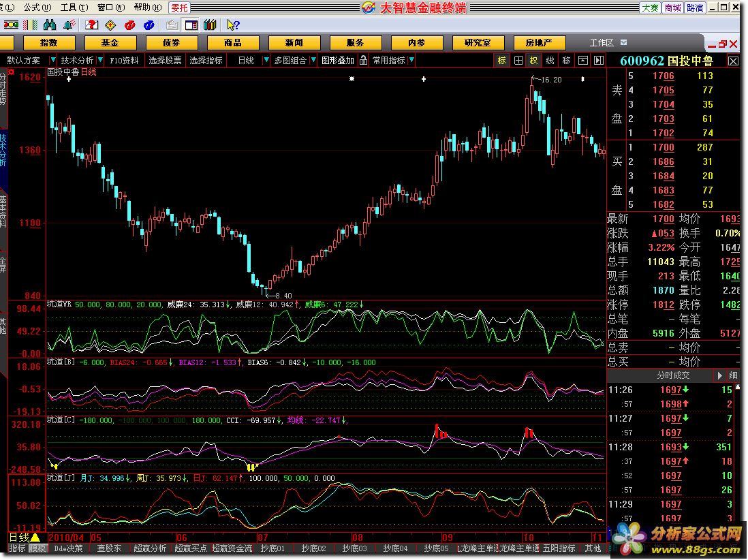This screenshot has width=748, height=560.
Task: Click the collapse-panel box icon
Action: tap(583, 60)
